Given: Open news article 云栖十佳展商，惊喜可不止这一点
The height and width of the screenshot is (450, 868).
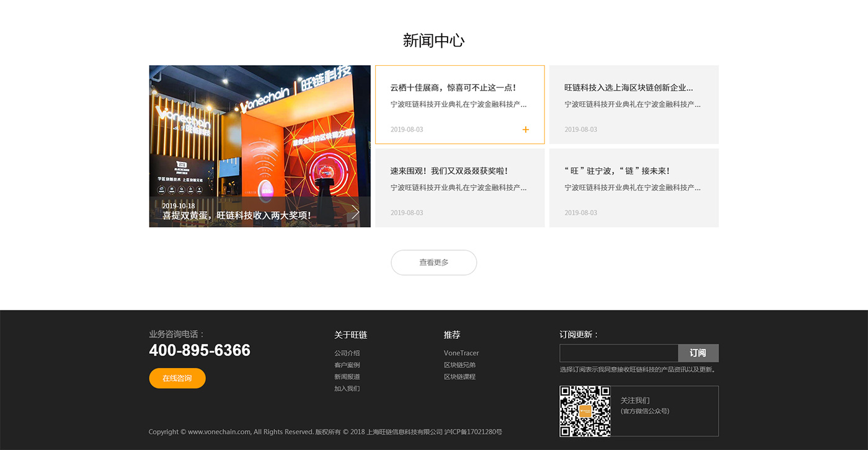Looking at the screenshot, I should pyautogui.click(x=453, y=88).
